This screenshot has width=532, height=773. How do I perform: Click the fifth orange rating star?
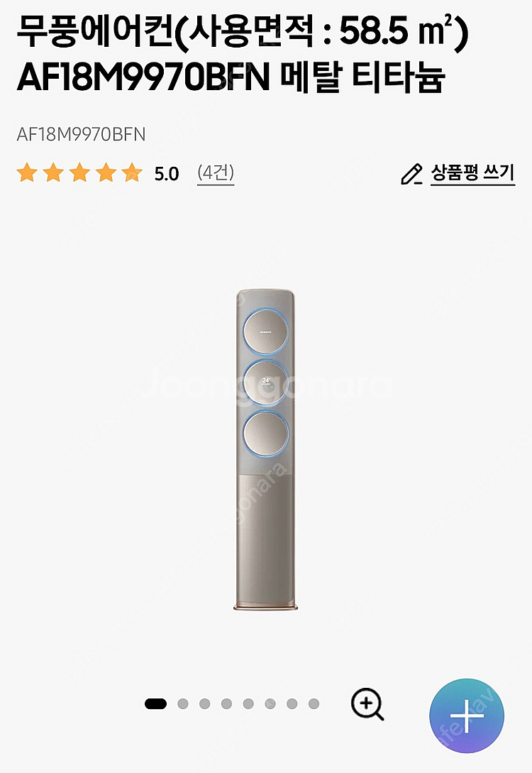point(131,173)
